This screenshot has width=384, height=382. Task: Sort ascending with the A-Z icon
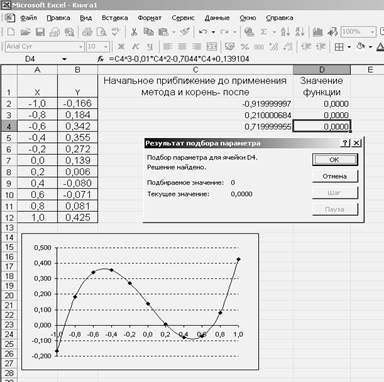pyautogui.click(x=285, y=32)
